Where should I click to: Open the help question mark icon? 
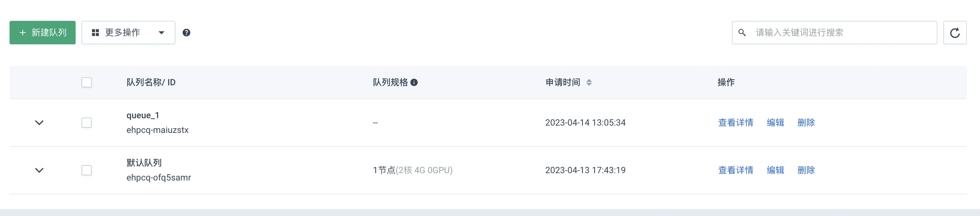(186, 33)
